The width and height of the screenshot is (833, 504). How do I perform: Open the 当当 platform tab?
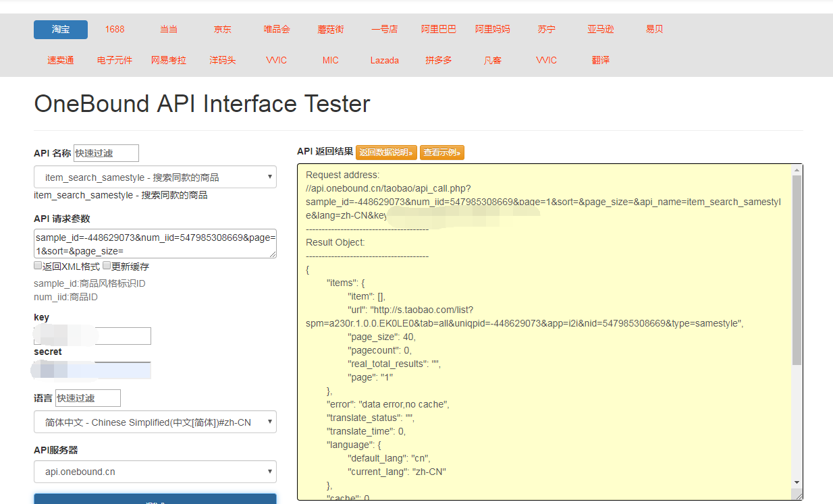(169, 30)
